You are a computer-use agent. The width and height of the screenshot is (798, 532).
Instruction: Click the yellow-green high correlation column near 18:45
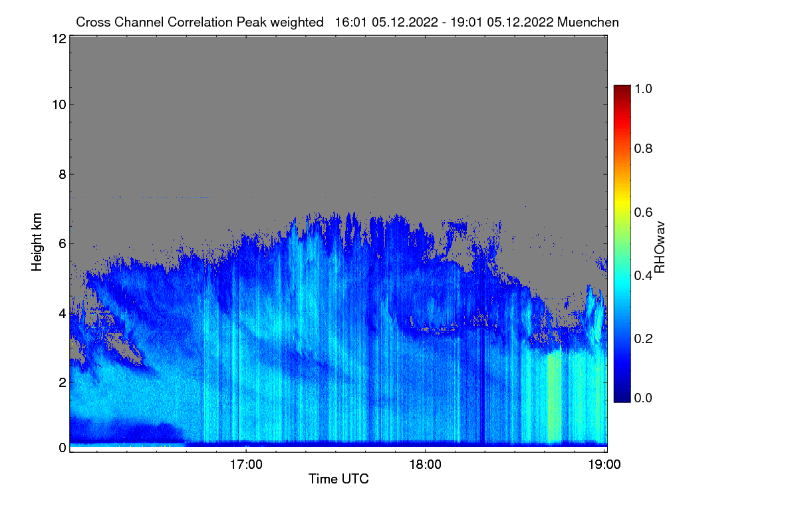[555, 398]
